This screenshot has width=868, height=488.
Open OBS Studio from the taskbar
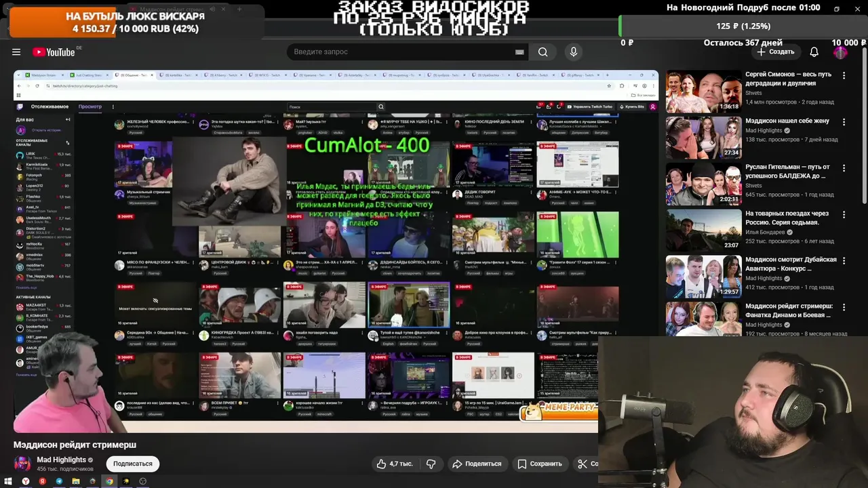click(142, 481)
